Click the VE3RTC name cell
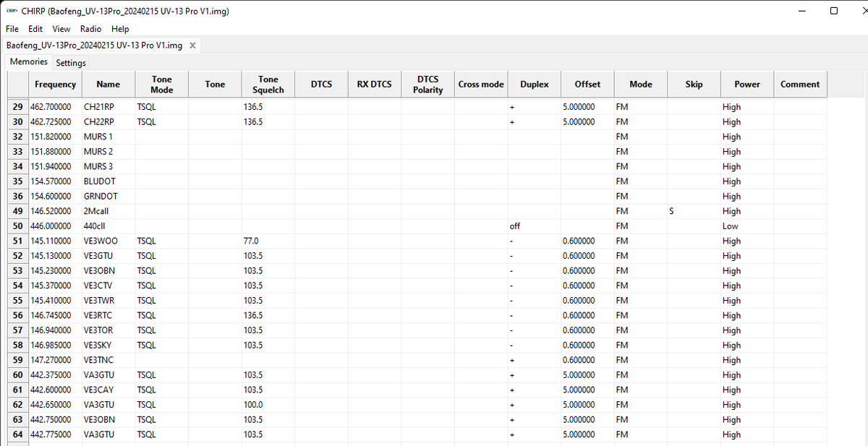The image size is (868, 446). tap(109, 315)
